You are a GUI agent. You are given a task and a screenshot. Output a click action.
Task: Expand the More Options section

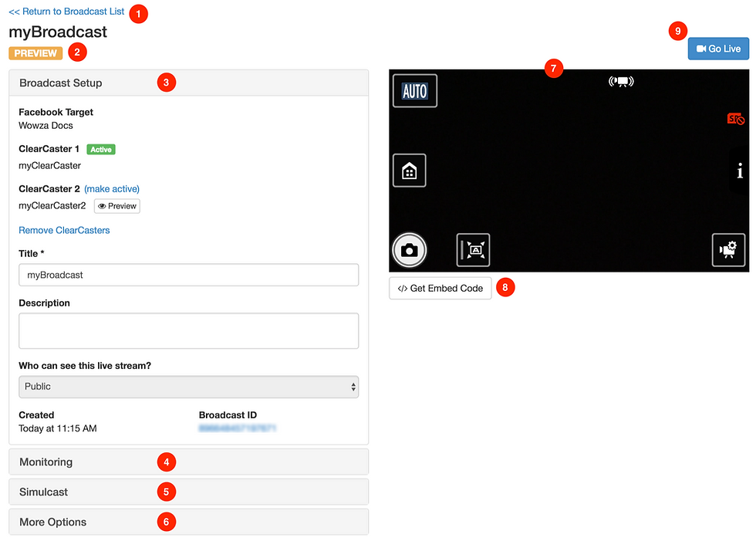[188, 522]
